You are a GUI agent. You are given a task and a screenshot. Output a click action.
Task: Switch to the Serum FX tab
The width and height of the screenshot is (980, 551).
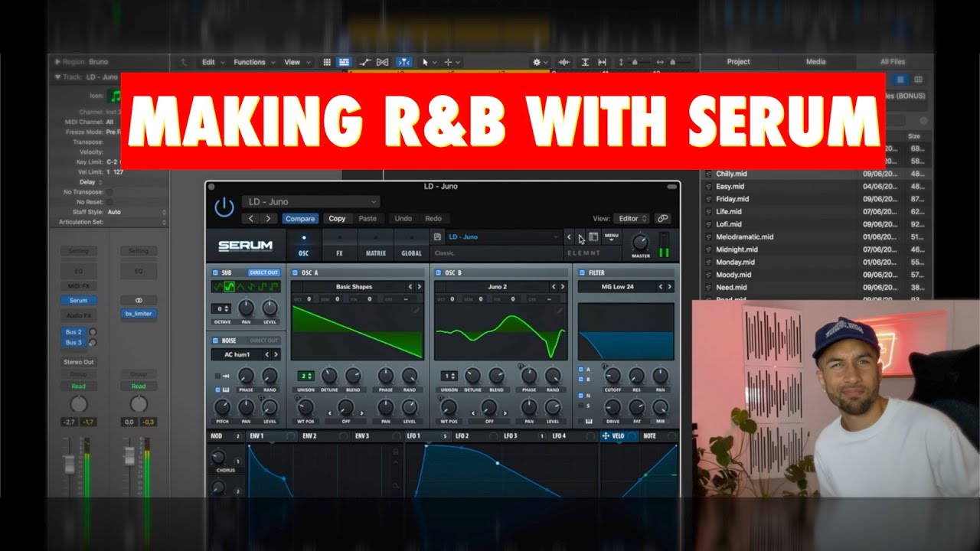pos(339,246)
